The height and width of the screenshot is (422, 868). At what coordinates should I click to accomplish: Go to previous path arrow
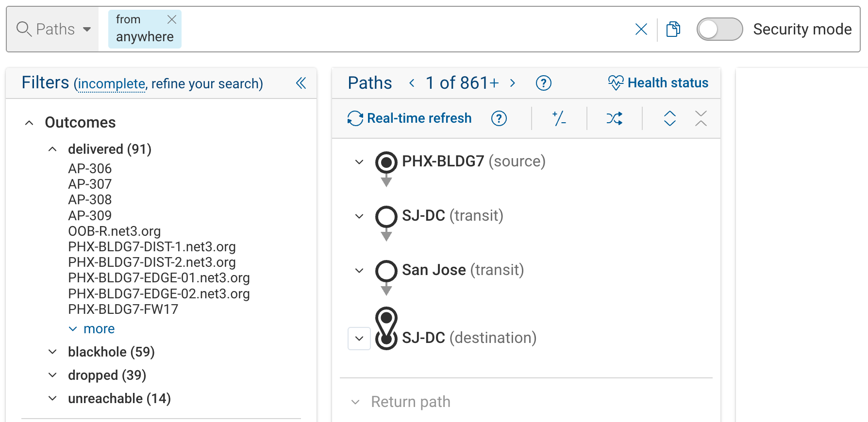[x=412, y=83]
